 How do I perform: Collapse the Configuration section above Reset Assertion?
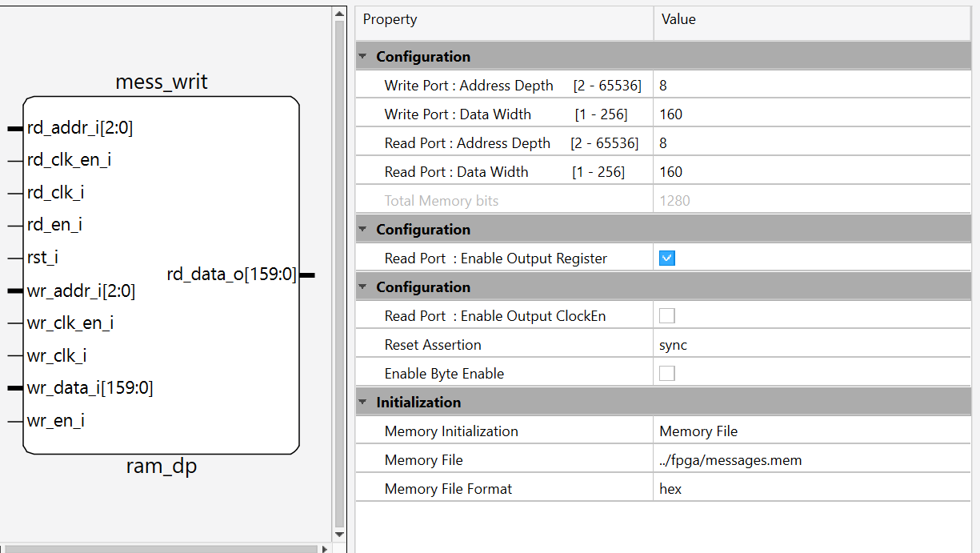pyautogui.click(x=363, y=287)
